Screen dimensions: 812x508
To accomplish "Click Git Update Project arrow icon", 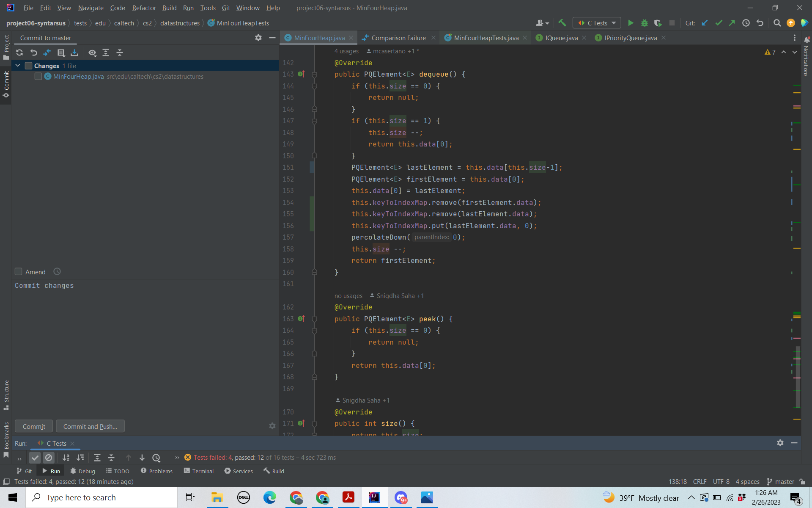I will 705,23.
